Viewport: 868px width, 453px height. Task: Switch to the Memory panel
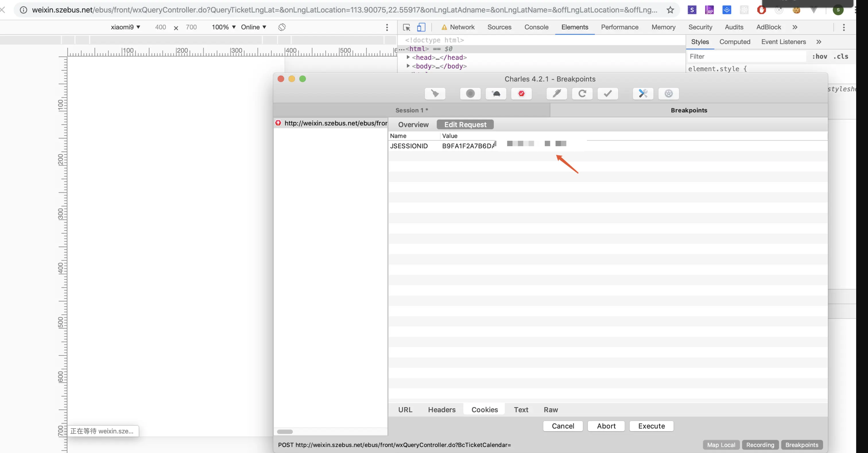pos(663,27)
